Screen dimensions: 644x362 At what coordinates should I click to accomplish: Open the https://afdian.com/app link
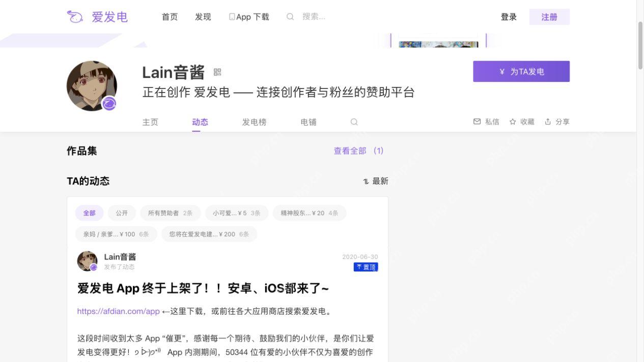tap(119, 311)
